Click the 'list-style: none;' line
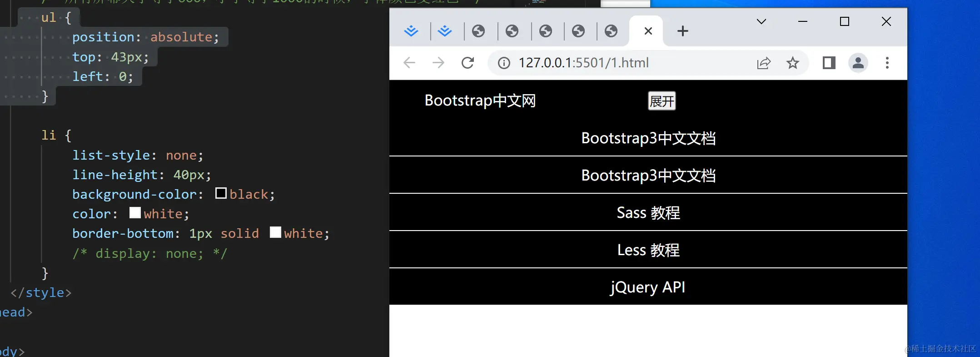The height and width of the screenshot is (357, 980). point(138,155)
